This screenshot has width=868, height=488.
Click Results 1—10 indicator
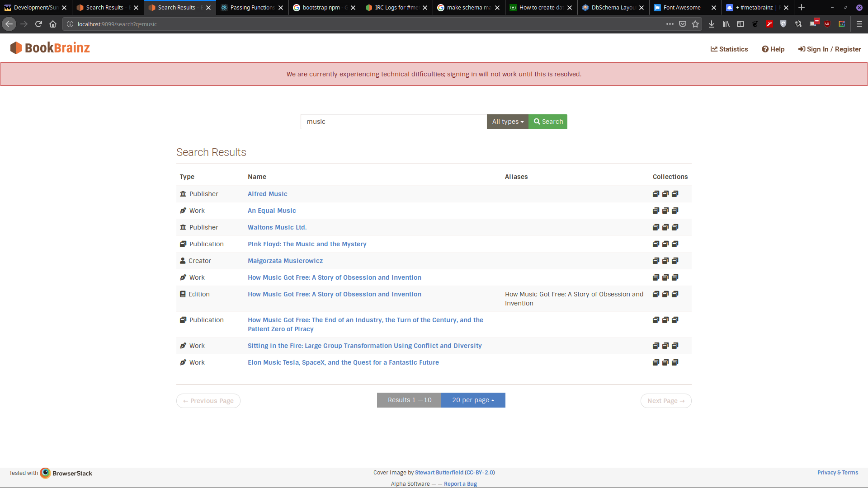point(409,400)
